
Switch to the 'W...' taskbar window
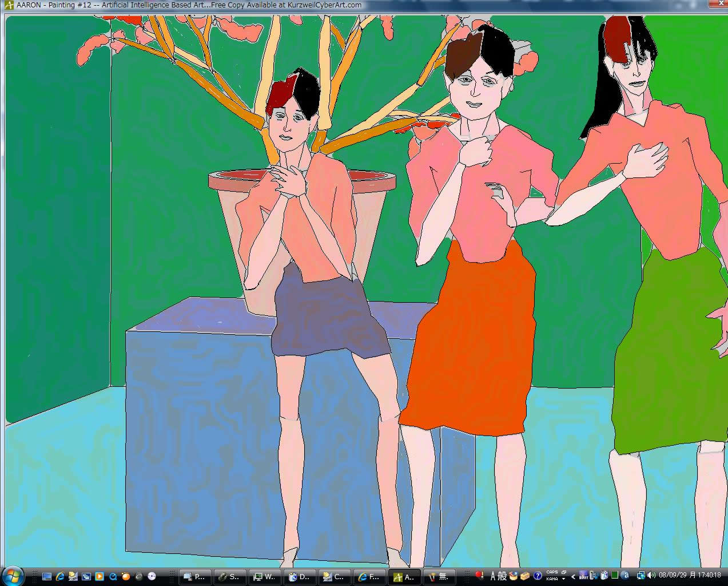point(264,577)
